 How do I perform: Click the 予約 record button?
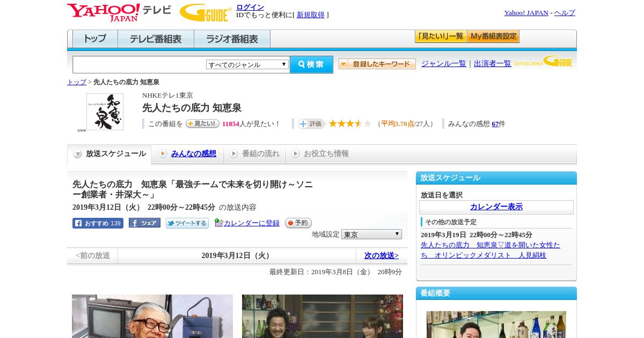(298, 223)
